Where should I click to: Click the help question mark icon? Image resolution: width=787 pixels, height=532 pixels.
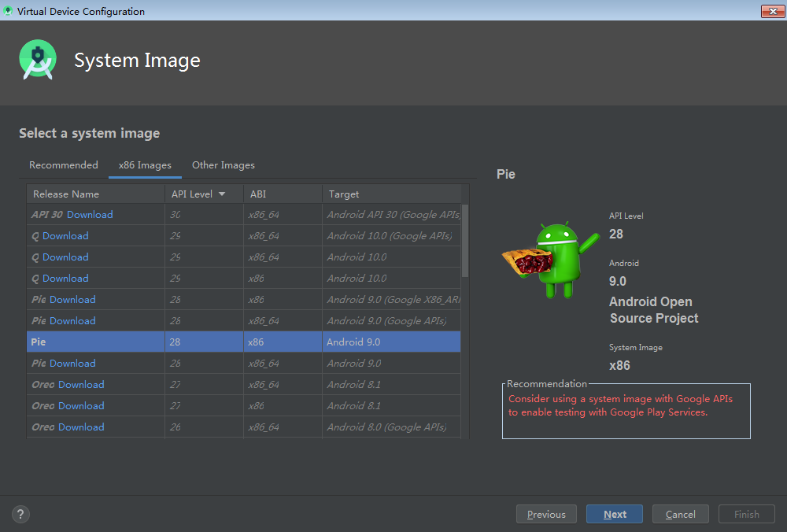click(20, 514)
